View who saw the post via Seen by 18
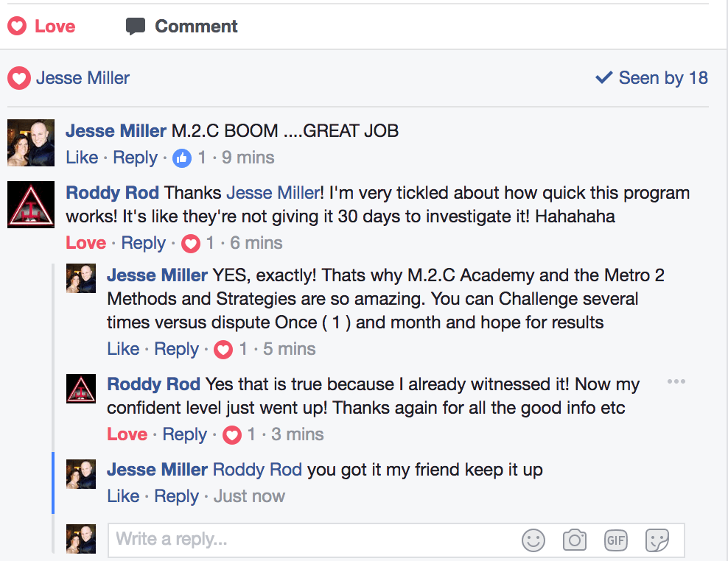Image resolution: width=728 pixels, height=561 pixels. (x=651, y=78)
